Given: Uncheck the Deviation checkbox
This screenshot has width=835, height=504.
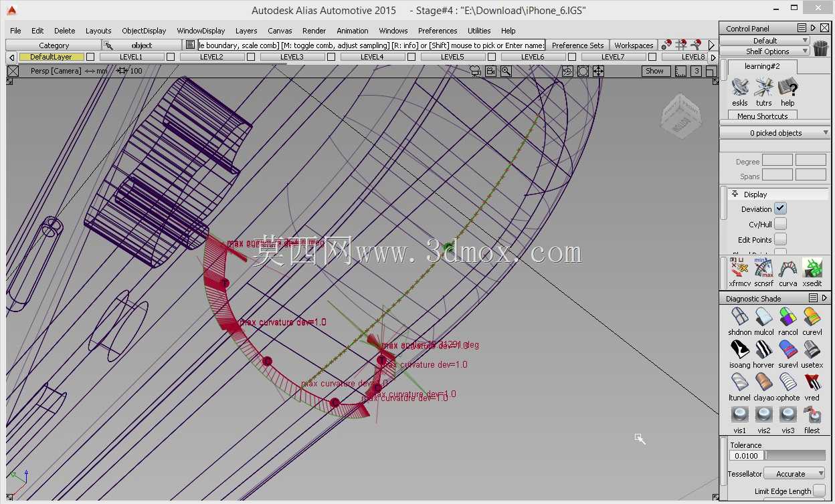Looking at the screenshot, I should (781, 209).
